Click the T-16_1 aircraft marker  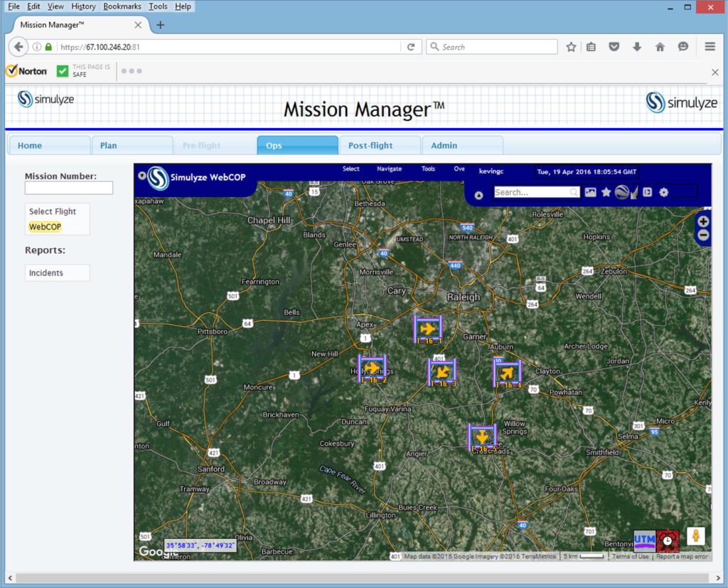tap(427, 330)
